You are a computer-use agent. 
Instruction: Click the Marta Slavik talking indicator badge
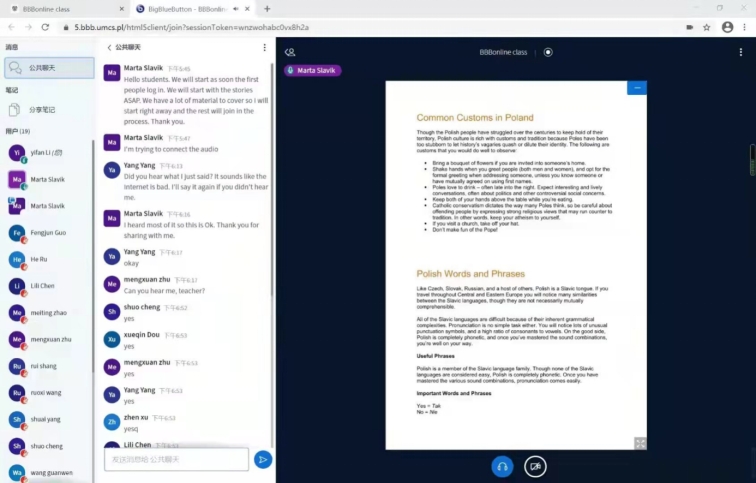(313, 70)
